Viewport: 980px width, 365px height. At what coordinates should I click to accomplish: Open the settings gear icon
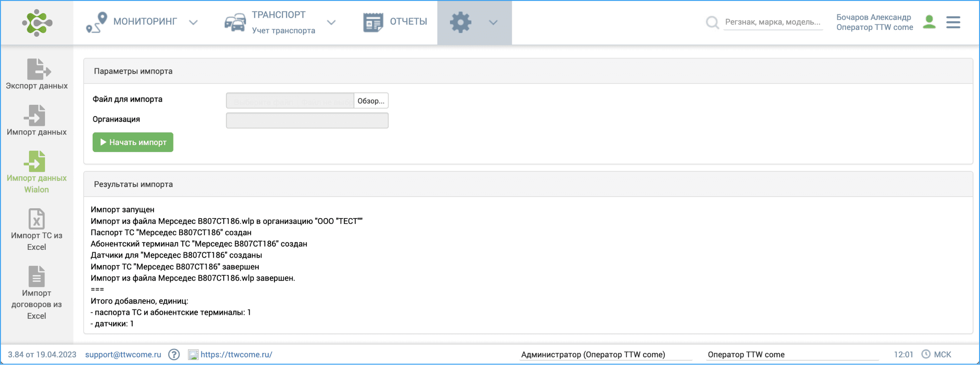coord(460,22)
